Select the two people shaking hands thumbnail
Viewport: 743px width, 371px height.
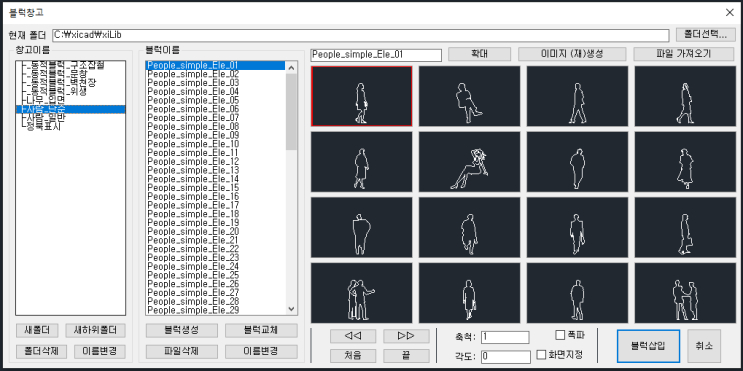(685, 293)
